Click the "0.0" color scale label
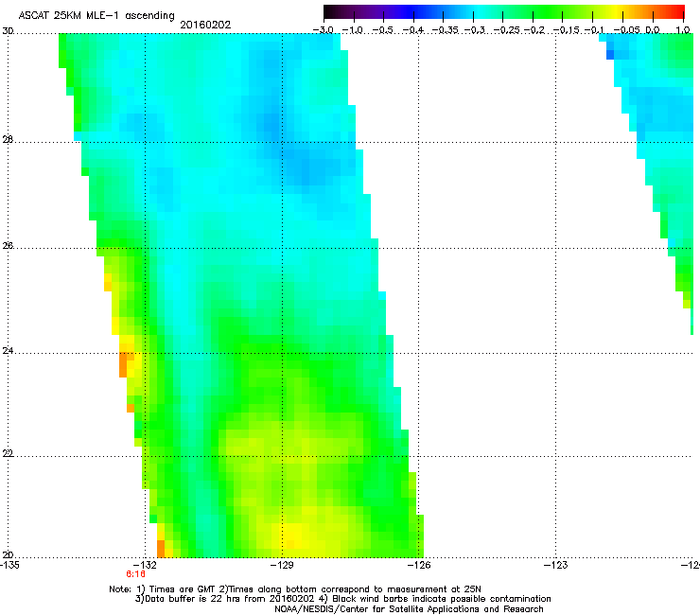The image size is (700, 615). pos(653,30)
